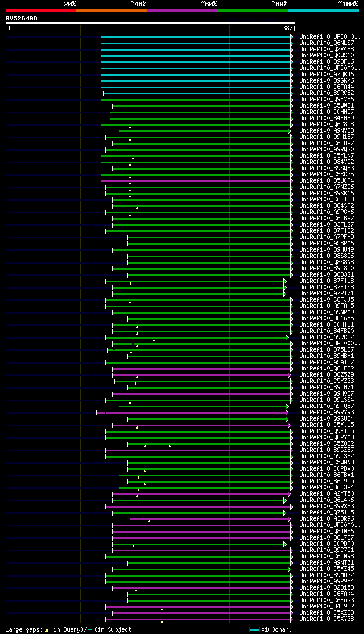
Task: Select the UniRef100_O81655 label
Action: click(327, 319)
